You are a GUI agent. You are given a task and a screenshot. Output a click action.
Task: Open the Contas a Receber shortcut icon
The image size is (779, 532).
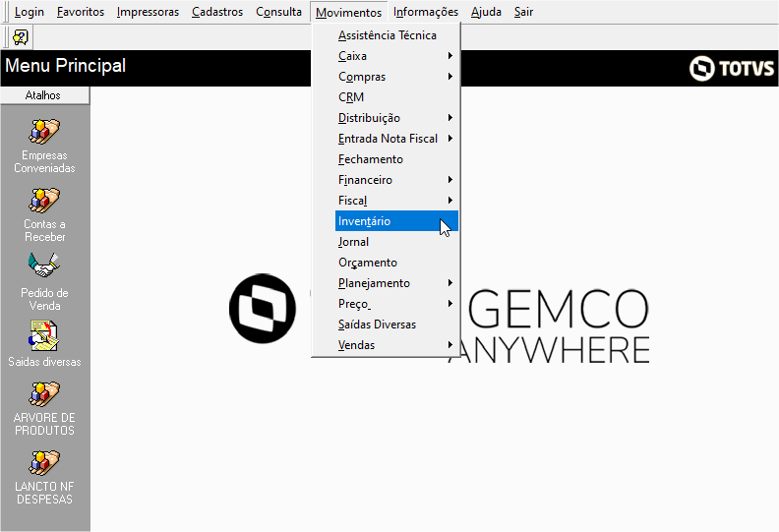pos(44,201)
